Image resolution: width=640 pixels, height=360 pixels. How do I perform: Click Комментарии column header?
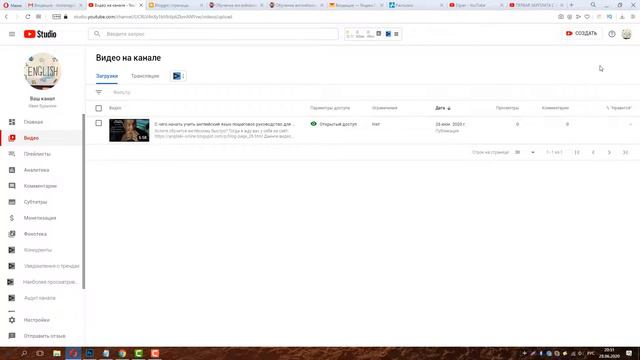[555, 108]
